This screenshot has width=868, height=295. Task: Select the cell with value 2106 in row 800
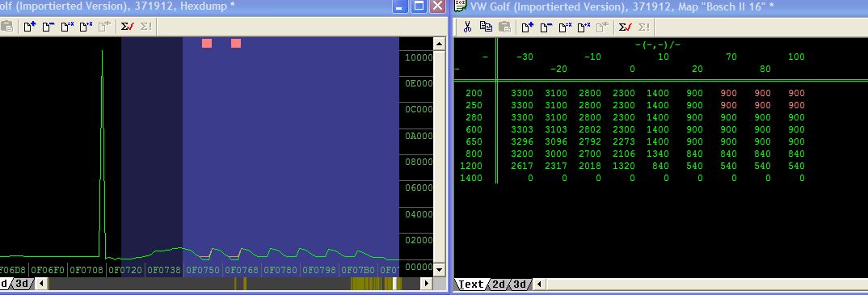(x=624, y=154)
